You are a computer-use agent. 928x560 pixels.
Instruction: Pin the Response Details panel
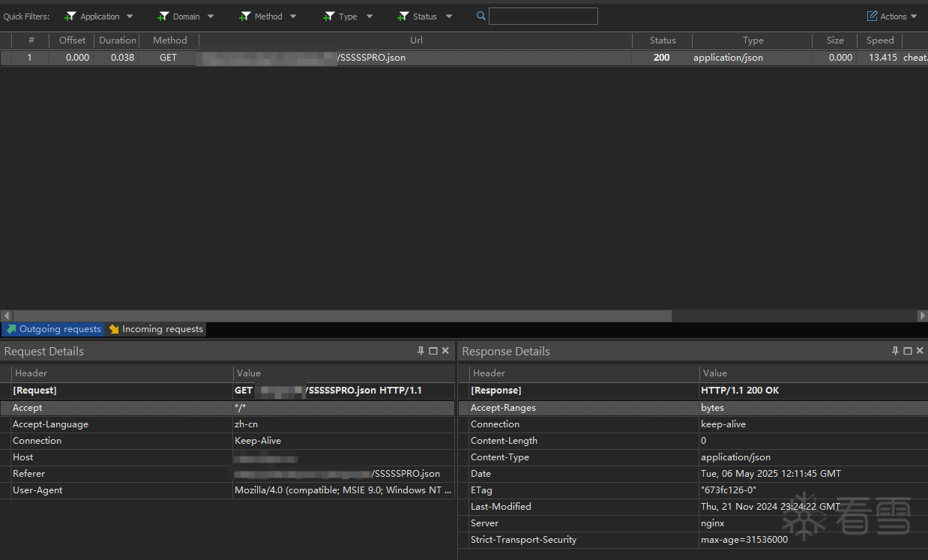(895, 351)
